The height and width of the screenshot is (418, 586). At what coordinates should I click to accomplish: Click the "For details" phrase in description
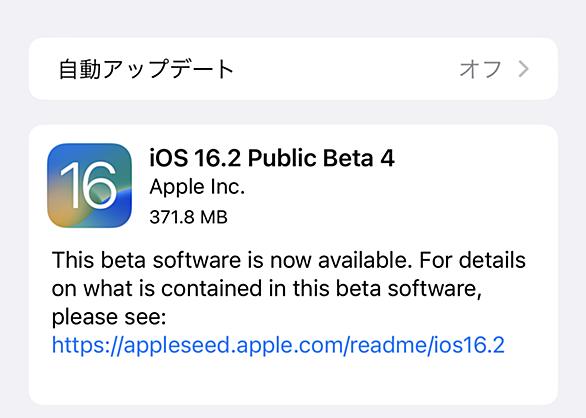point(472,260)
